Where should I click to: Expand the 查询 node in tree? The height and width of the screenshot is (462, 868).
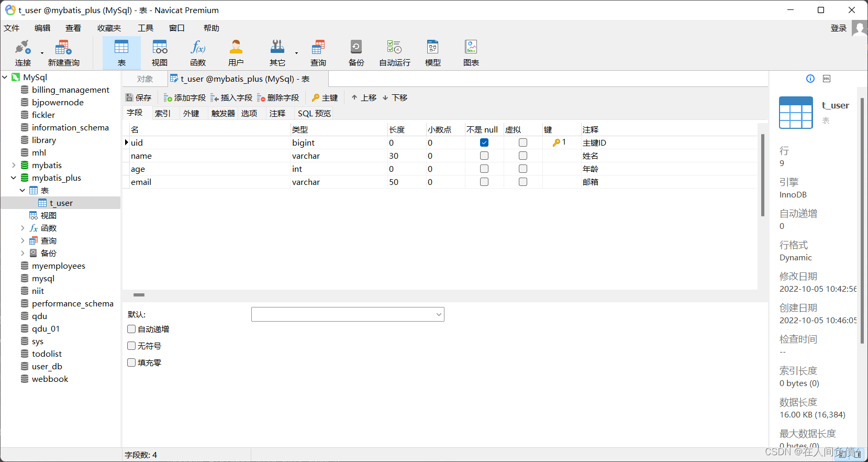(x=23, y=240)
